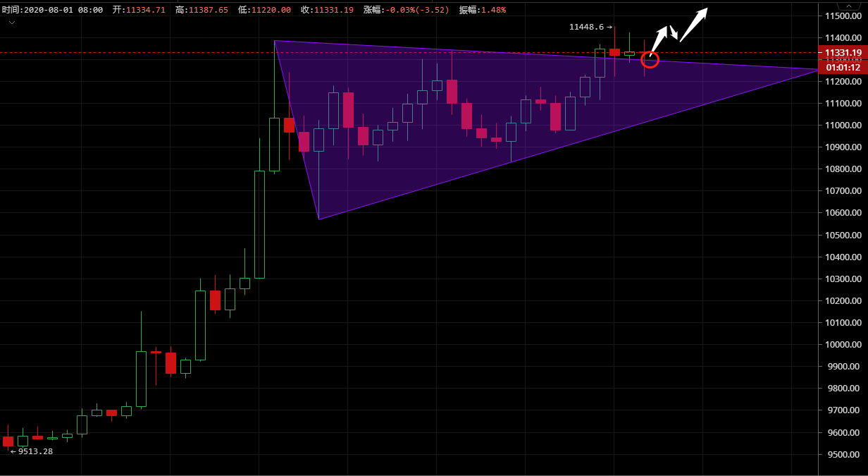Click the 9513.28 low price marker
The width and height of the screenshot is (868, 476).
click(32, 451)
